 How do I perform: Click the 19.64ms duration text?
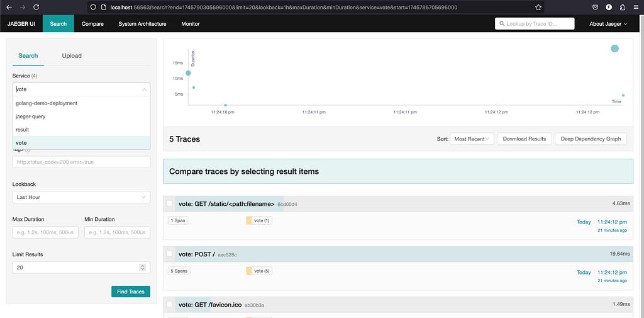(619, 254)
